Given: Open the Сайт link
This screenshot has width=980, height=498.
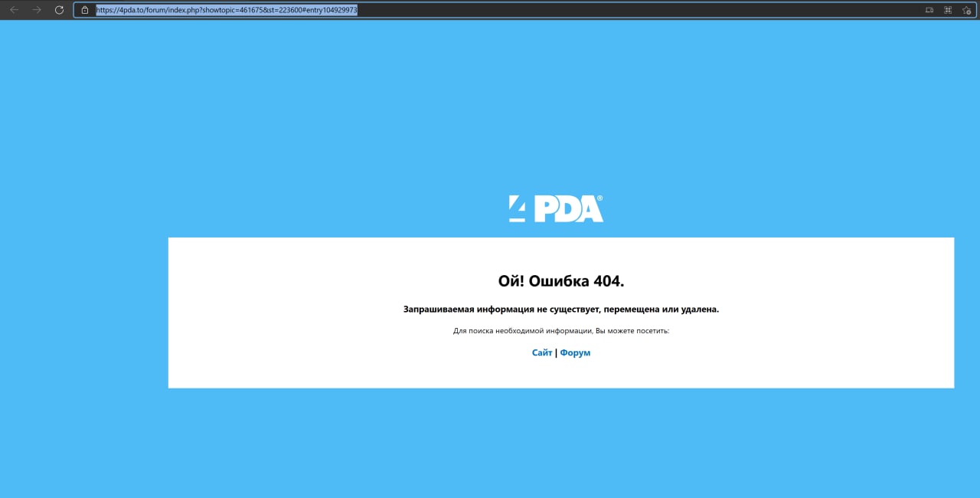Looking at the screenshot, I should [x=542, y=352].
